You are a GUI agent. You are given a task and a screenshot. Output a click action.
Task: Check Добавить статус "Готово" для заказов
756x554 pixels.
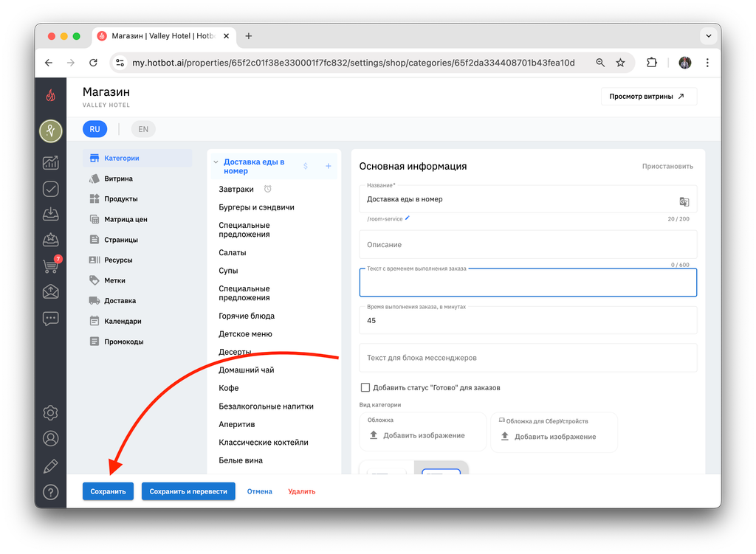click(365, 387)
